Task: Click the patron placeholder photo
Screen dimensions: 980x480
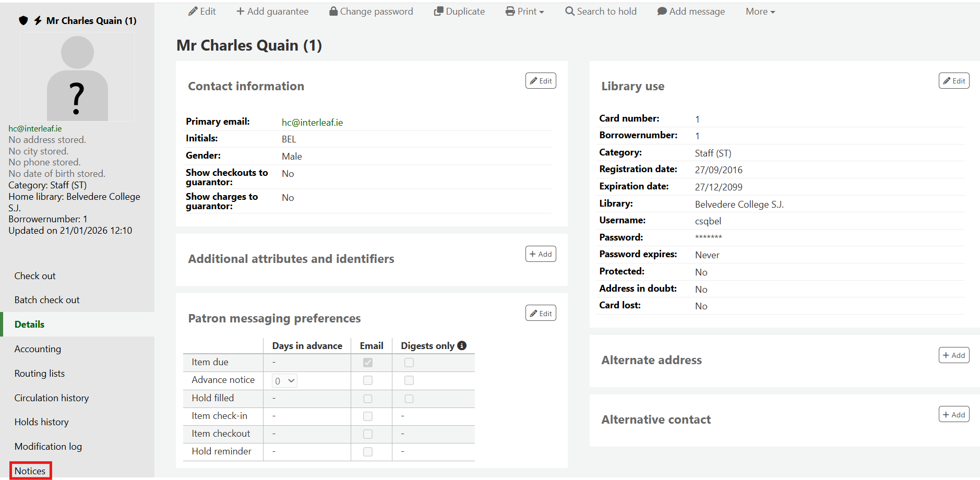Action: tap(77, 77)
